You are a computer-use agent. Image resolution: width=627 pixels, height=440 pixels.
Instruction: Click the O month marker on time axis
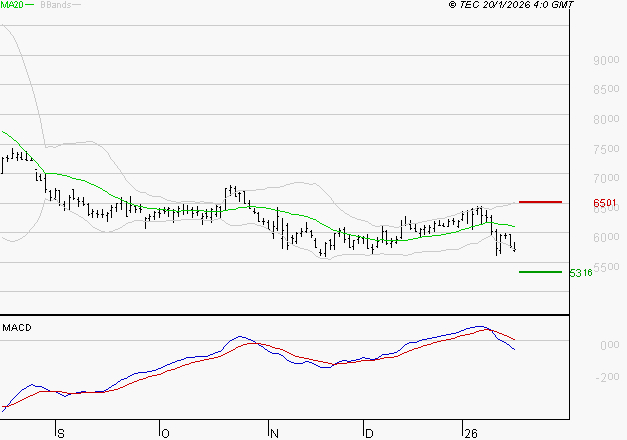165,434
